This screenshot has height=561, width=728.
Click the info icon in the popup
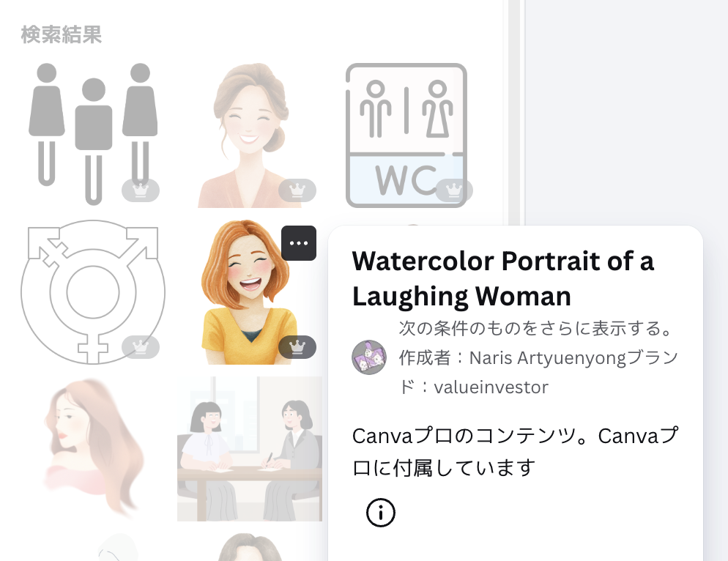380,513
